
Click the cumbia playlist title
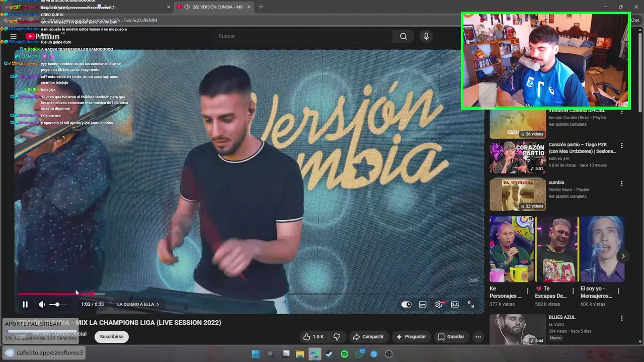[x=556, y=183]
